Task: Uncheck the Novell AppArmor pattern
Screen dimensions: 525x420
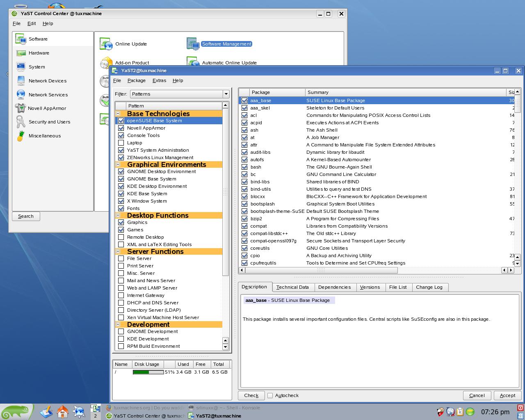Action: coord(121,128)
